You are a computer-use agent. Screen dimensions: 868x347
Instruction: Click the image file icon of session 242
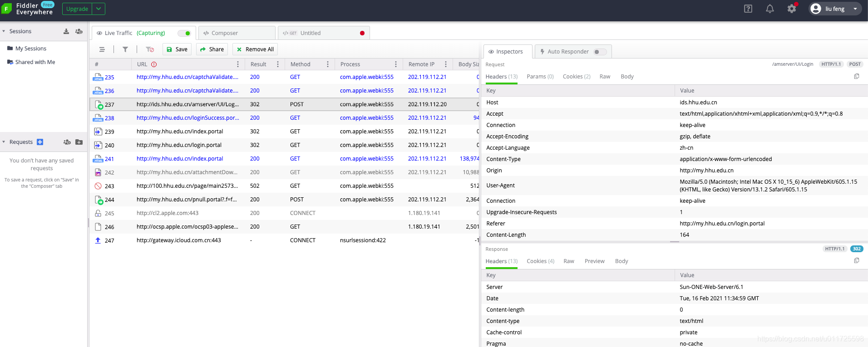[98, 172]
